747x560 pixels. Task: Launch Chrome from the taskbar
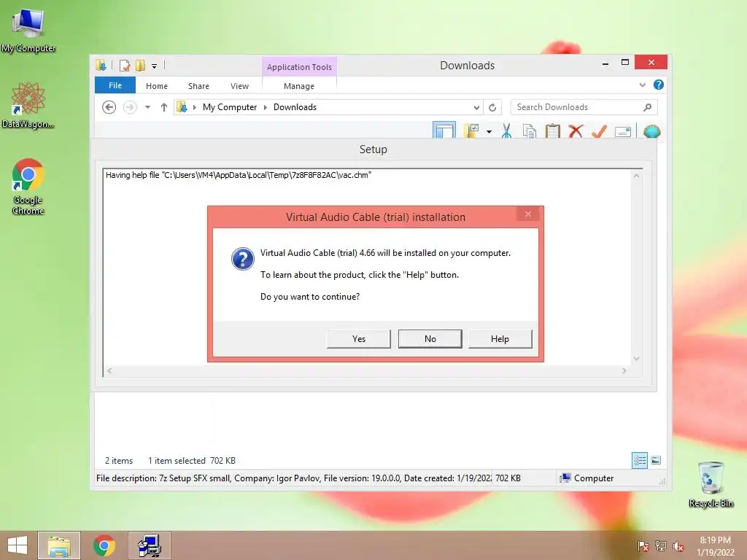pyautogui.click(x=104, y=545)
